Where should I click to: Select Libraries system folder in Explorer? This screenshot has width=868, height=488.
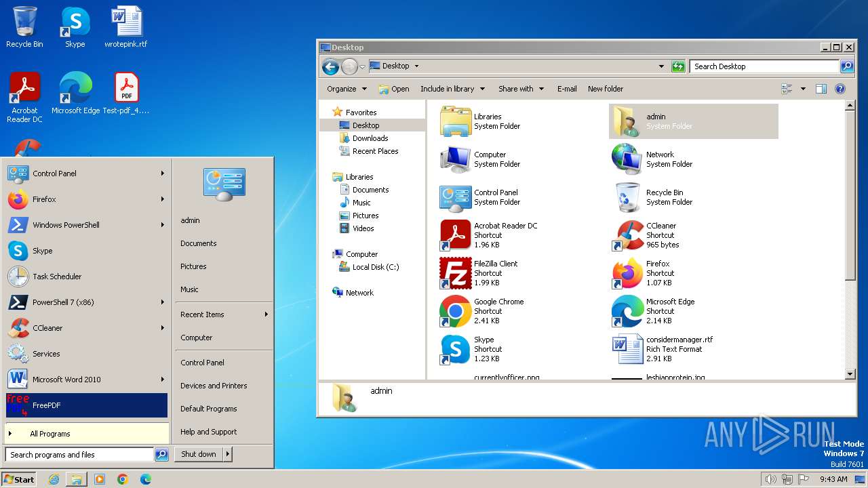click(x=480, y=121)
